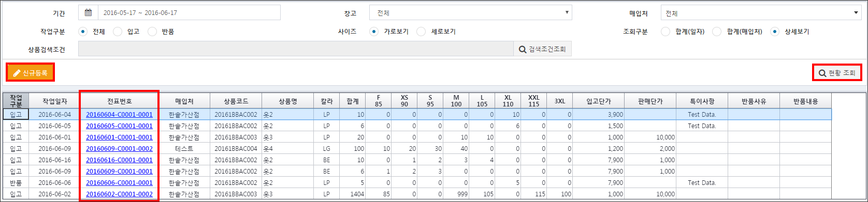Click product code 20161BBAC004
Image resolution: width=868 pixels, height=202 pixels.
(x=236, y=148)
